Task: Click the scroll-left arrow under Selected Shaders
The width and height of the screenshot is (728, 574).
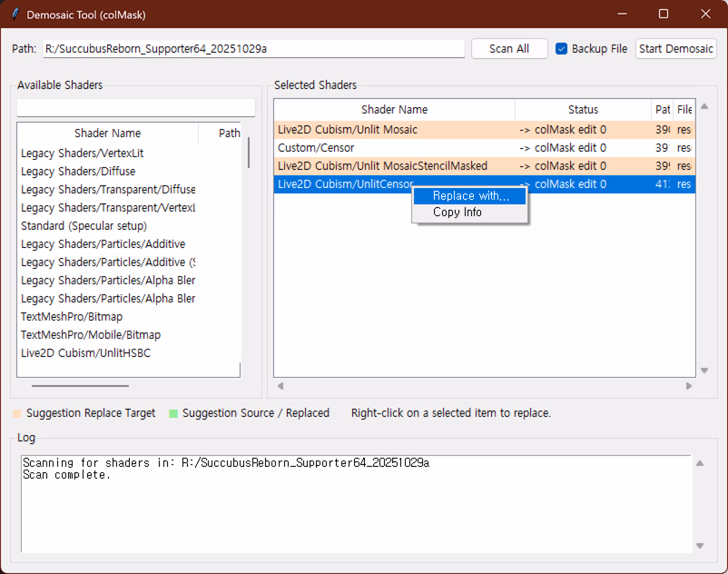Action: 280,386
